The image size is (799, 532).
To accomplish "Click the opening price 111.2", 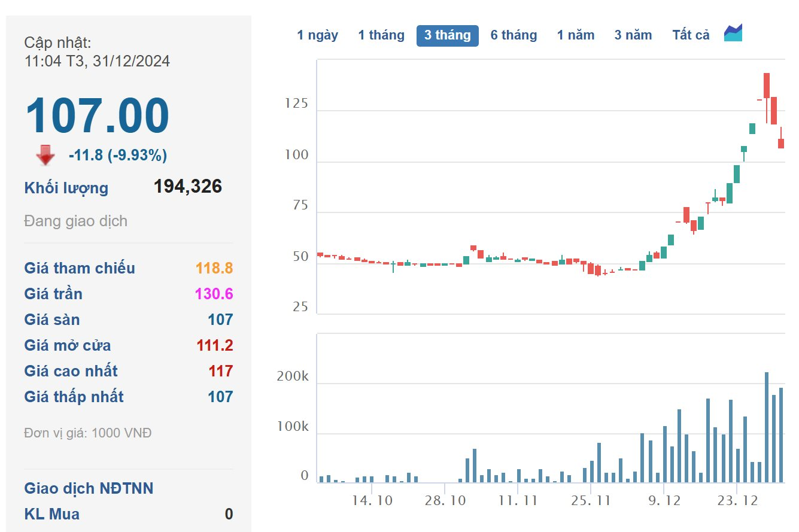I will click(215, 345).
